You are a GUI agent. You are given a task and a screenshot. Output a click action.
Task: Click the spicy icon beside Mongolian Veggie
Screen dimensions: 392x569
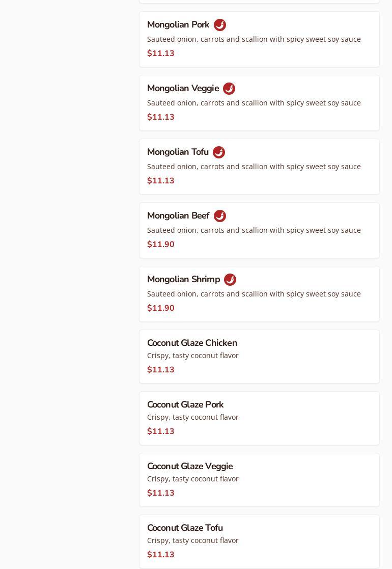pyautogui.click(x=229, y=89)
